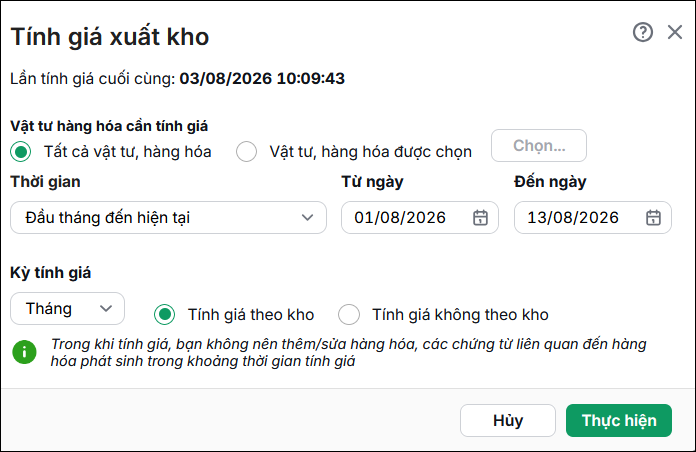Screen dimensions: 696x452
Task: Click into the Đến ngày date field
Action: tap(593, 218)
